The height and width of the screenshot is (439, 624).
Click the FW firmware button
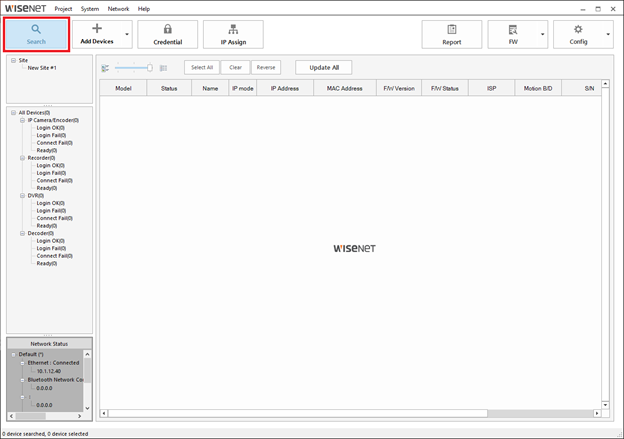[513, 35]
